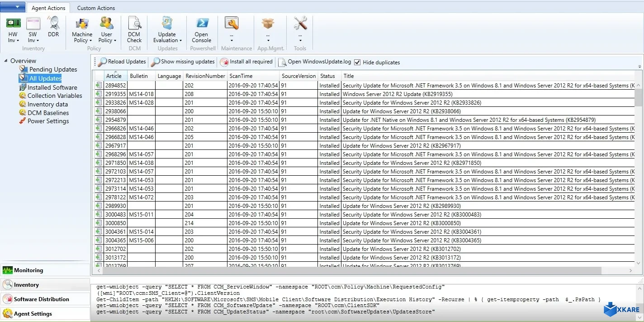Viewport: 644px width, 322px height.
Task: Select the row with article 2919355
Action: (364, 94)
